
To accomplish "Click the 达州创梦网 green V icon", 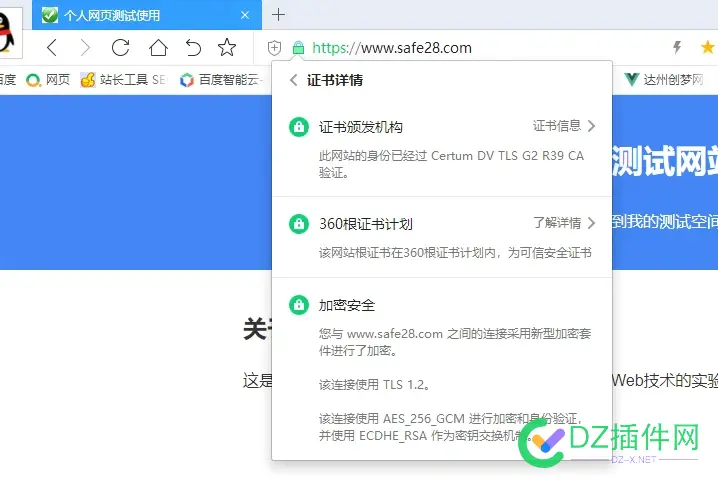I will pos(631,80).
